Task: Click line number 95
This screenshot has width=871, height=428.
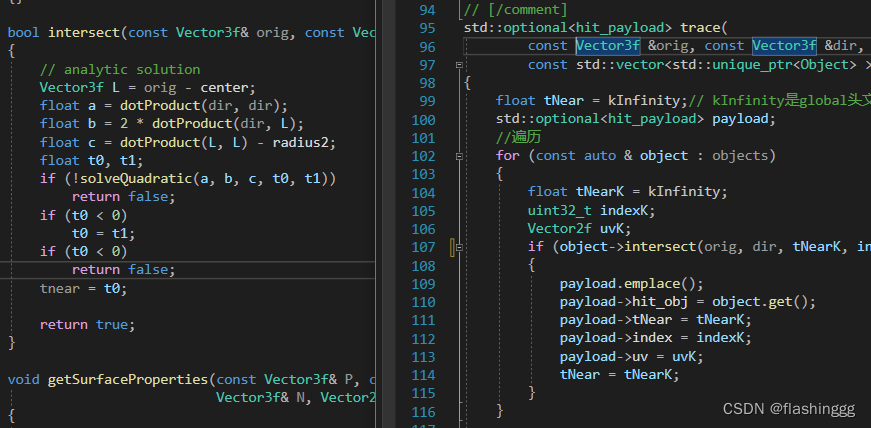Action: coord(428,28)
